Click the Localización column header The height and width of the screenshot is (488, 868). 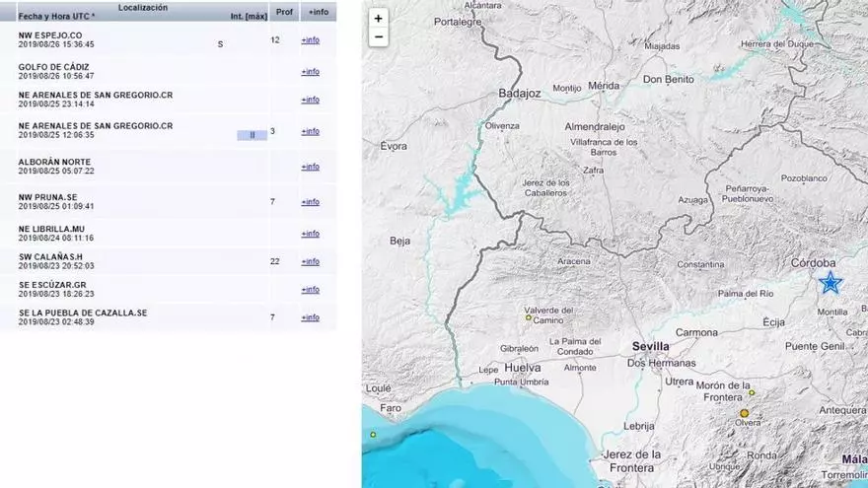point(142,8)
